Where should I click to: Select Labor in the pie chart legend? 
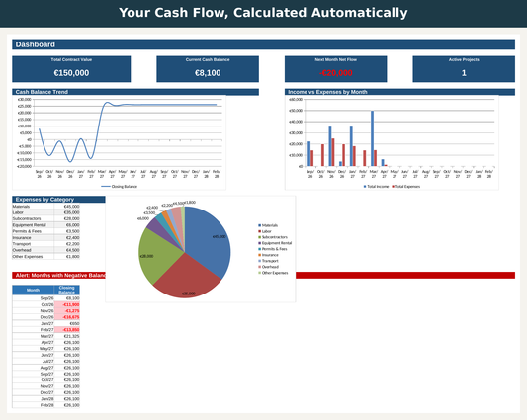click(265, 231)
